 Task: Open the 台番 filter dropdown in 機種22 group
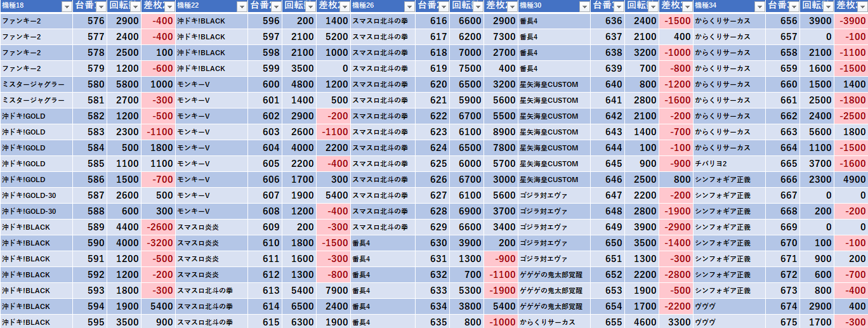[275, 6]
